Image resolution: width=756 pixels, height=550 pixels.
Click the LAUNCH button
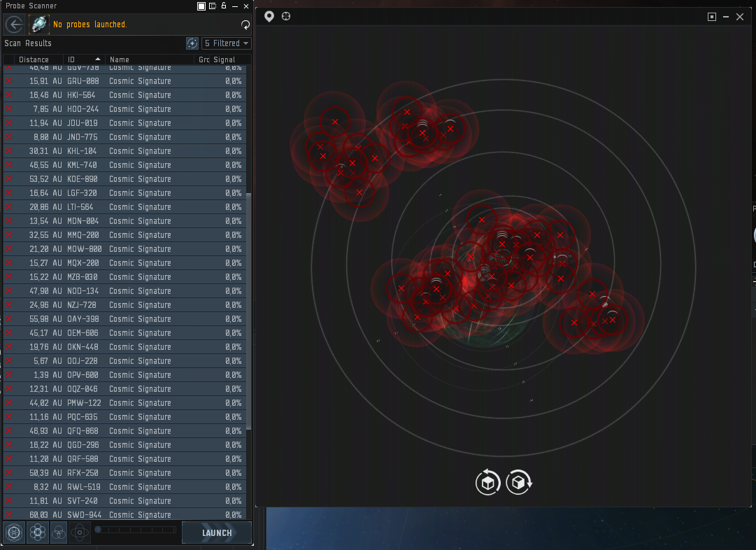(217, 533)
